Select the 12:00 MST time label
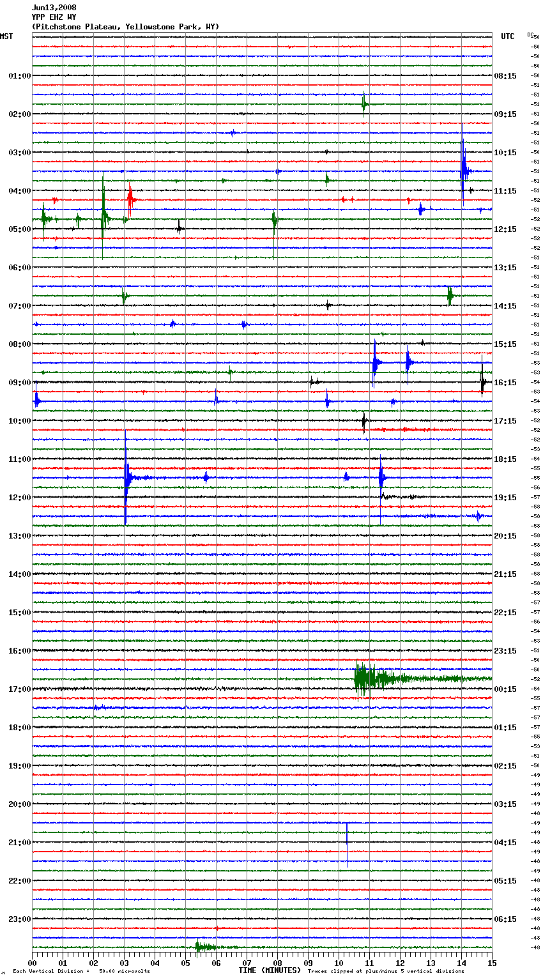543x980 pixels. point(19,498)
